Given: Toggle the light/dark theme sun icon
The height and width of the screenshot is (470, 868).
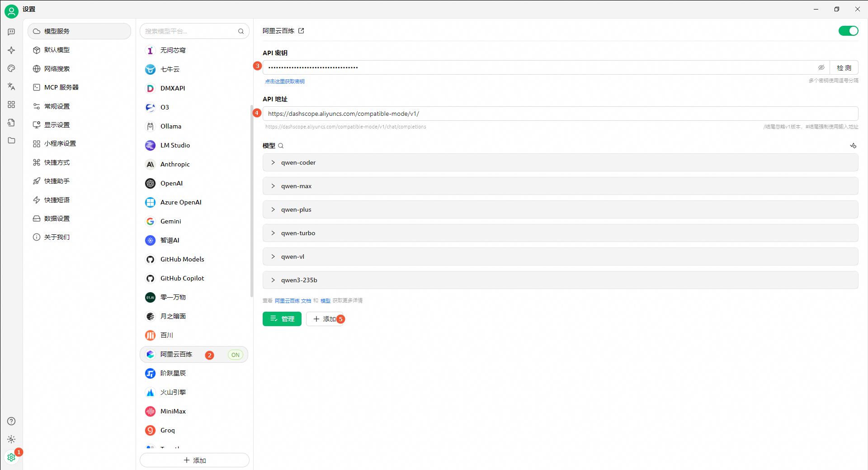Looking at the screenshot, I should [x=11, y=439].
